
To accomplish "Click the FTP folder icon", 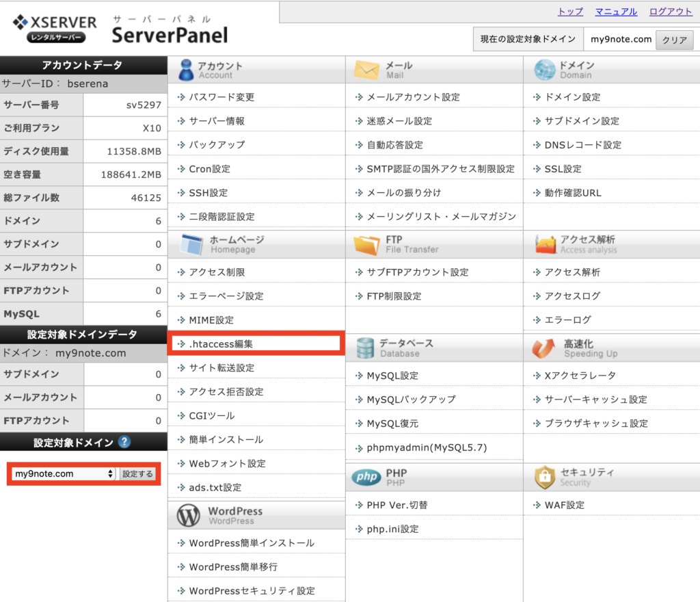I will click(366, 245).
